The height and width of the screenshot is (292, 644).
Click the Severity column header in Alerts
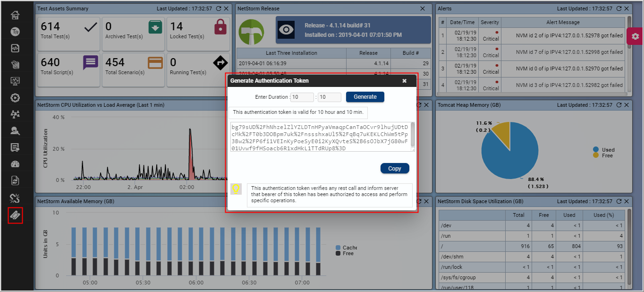pyautogui.click(x=490, y=22)
